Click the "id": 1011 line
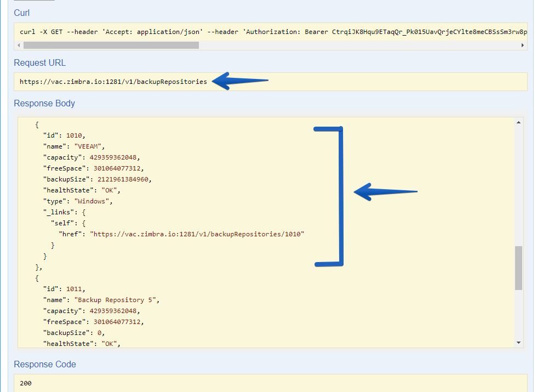 coord(64,289)
